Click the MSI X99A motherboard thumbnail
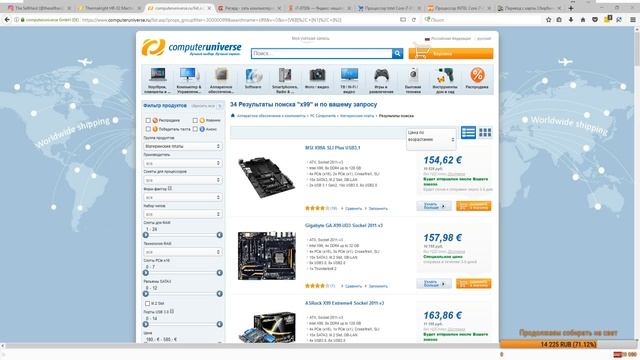The height and width of the screenshot is (360, 640). [266, 178]
